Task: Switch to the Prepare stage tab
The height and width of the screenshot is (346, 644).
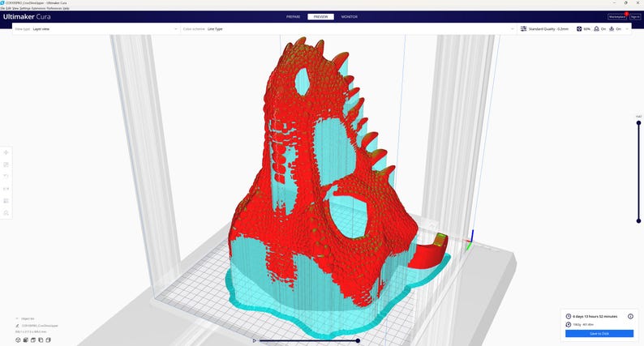Action: click(294, 17)
